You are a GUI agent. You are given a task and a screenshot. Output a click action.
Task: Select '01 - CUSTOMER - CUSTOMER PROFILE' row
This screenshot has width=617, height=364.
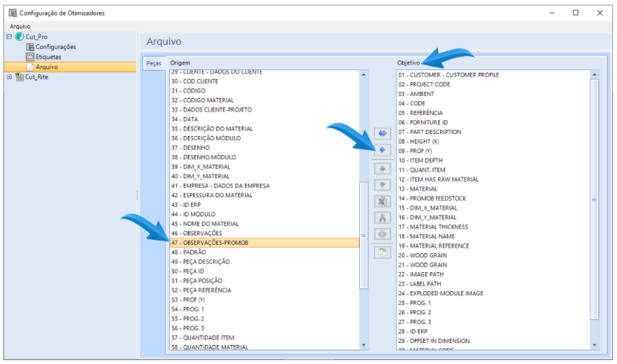click(493, 75)
